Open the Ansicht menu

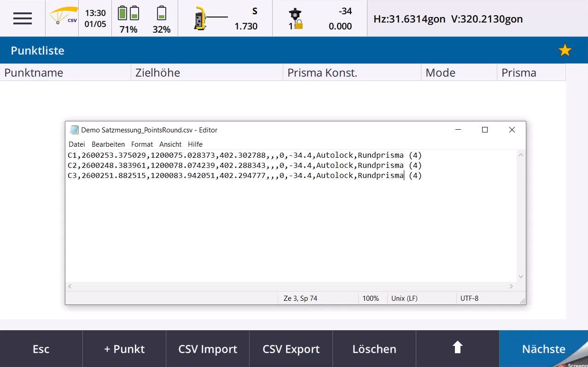170,144
